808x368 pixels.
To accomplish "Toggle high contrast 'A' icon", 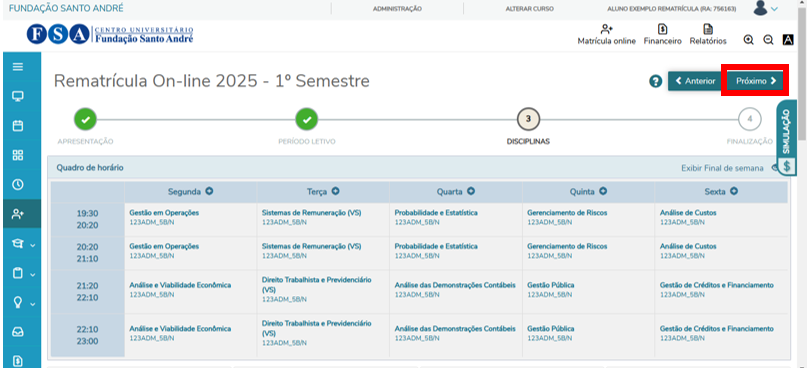I will pos(788,40).
